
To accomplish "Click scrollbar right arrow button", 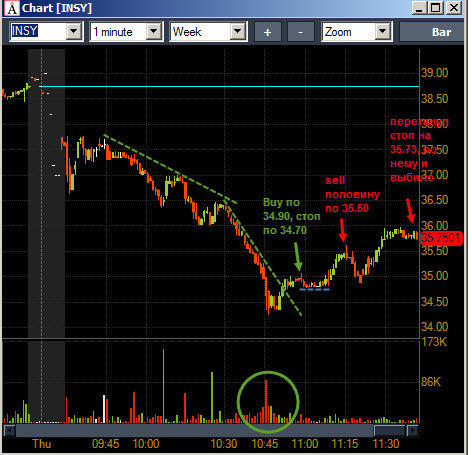I will (412, 431).
